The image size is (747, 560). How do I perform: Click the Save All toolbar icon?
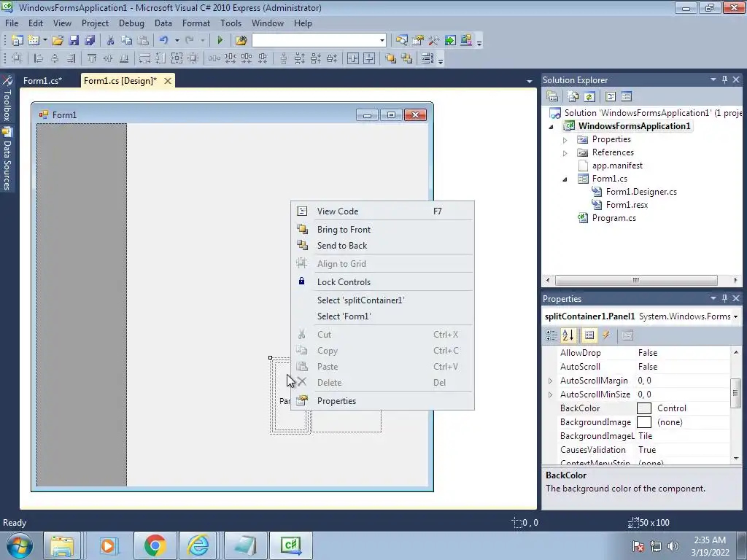pyautogui.click(x=90, y=41)
